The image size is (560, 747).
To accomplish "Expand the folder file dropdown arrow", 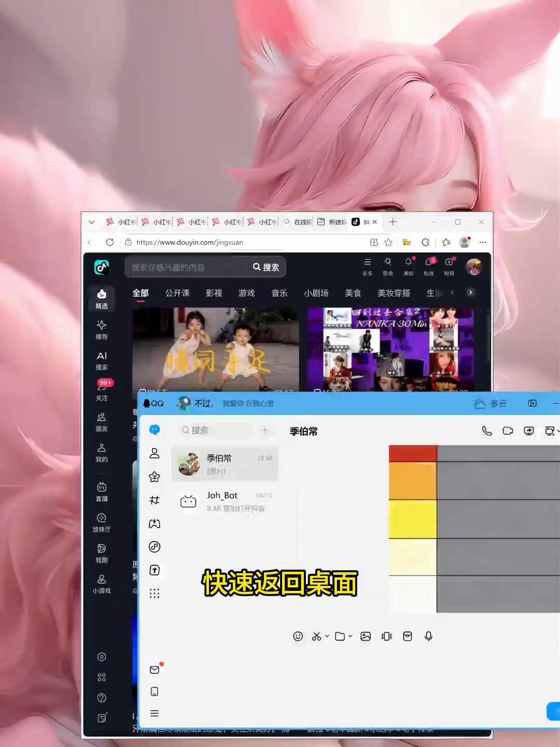I will (351, 637).
